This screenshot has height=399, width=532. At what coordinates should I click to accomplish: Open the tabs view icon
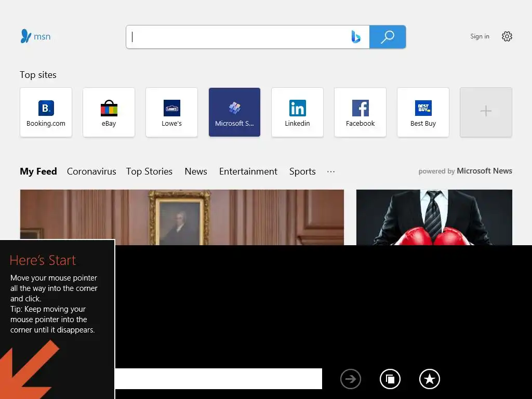pyautogui.click(x=390, y=379)
